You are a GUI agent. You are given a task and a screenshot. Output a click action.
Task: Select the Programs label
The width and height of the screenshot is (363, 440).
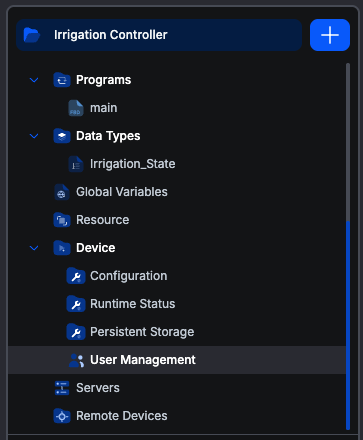[104, 80]
